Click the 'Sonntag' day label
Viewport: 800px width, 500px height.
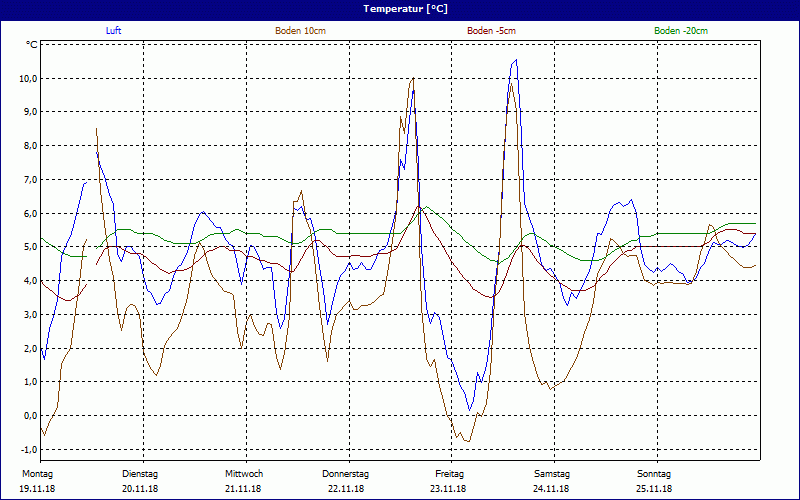coord(654,473)
